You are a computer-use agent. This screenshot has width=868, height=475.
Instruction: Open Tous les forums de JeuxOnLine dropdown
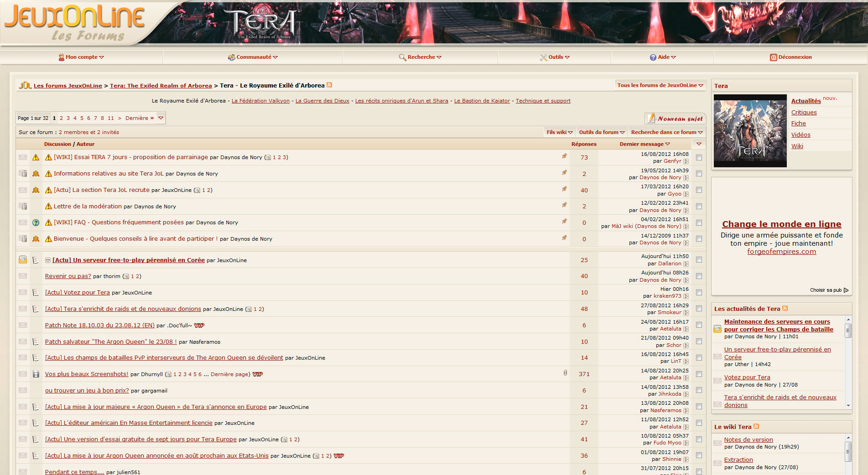660,85
